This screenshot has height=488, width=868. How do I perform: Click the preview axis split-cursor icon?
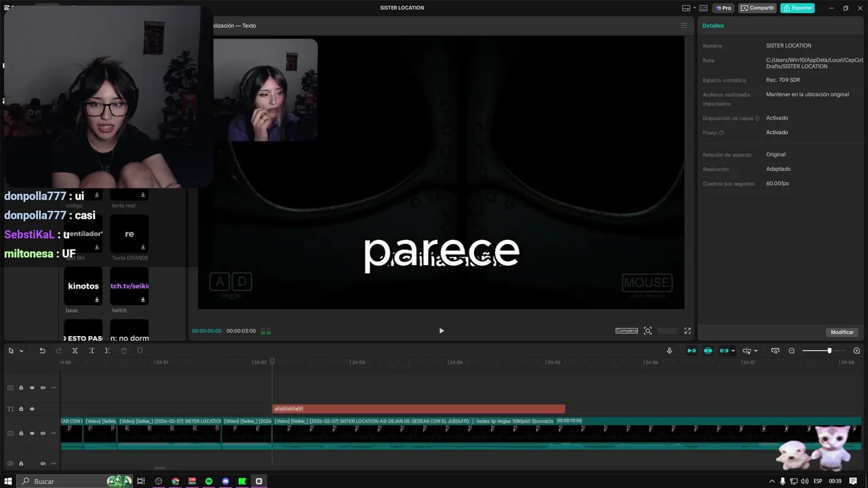[x=747, y=351]
